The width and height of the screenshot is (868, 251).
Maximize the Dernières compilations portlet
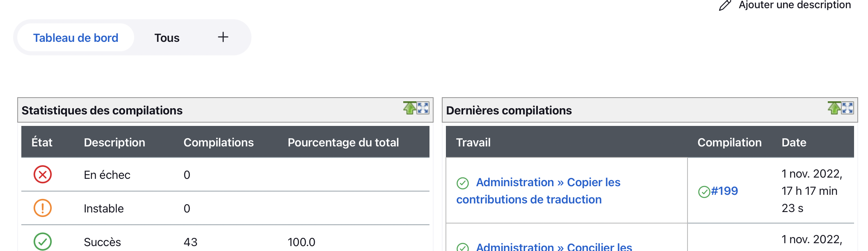click(x=848, y=108)
